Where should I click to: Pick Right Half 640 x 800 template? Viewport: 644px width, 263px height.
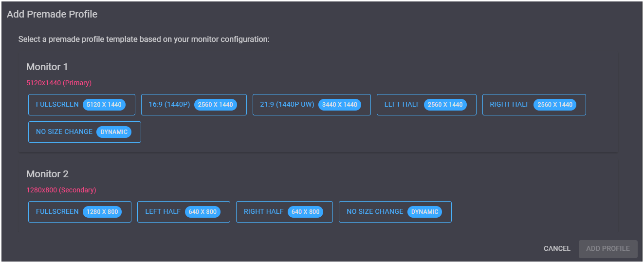pos(284,212)
